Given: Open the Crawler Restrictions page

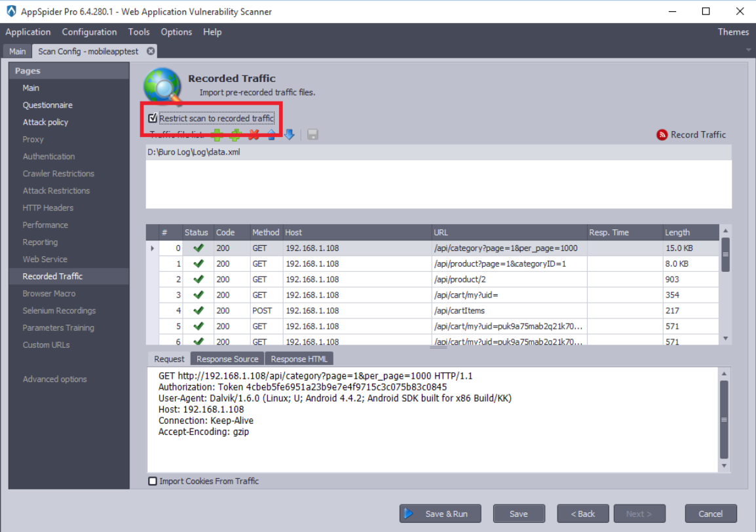Looking at the screenshot, I should click(58, 174).
